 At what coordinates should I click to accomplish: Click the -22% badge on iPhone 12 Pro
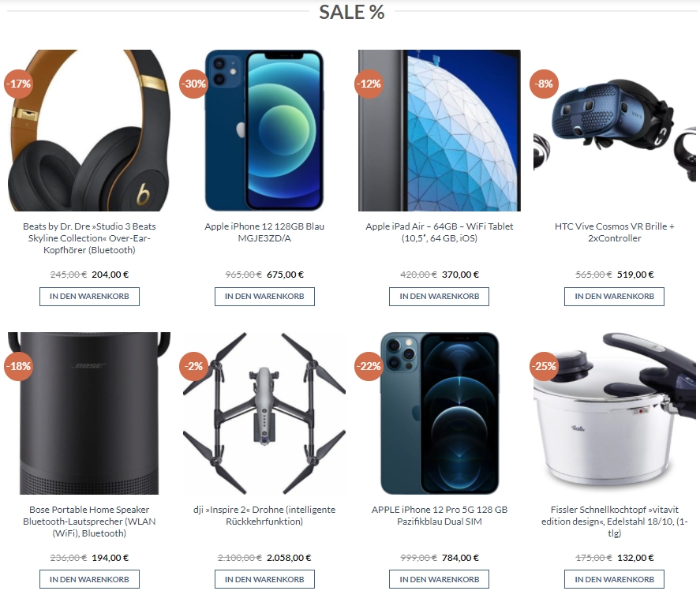[x=369, y=366]
